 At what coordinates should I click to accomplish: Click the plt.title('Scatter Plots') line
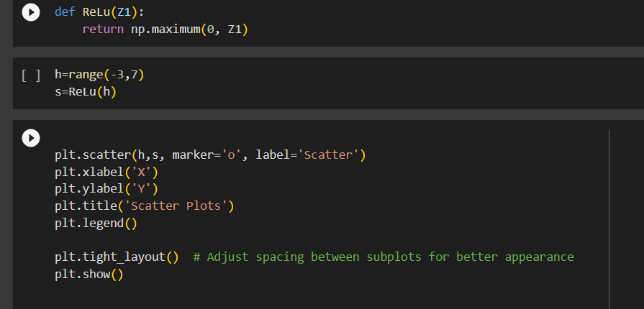coord(144,206)
